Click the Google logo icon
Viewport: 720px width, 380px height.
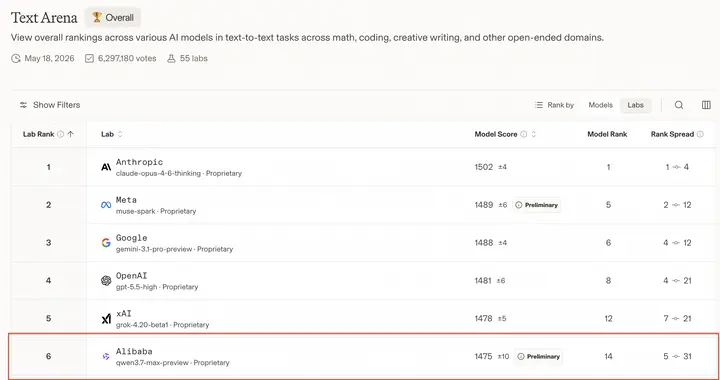coord(106,243)
